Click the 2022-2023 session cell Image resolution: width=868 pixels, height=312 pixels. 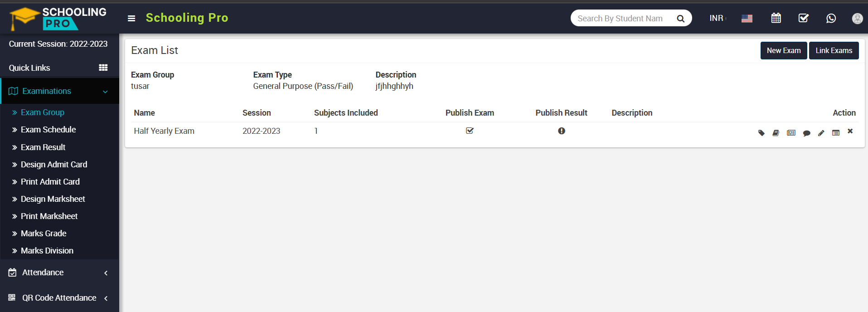(x=261, y=131)
